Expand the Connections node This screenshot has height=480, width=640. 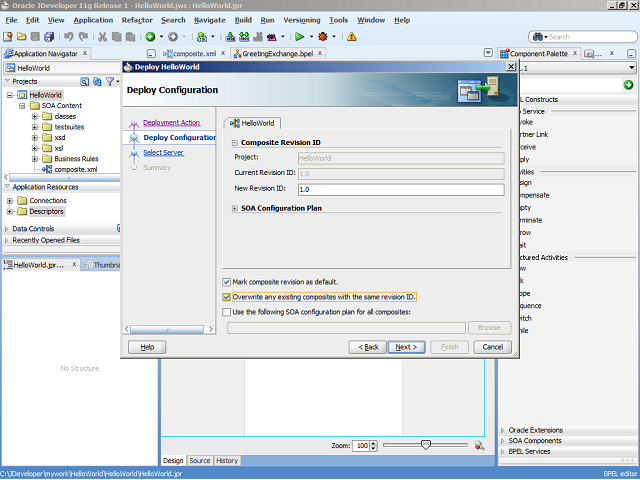click(10, 201)
